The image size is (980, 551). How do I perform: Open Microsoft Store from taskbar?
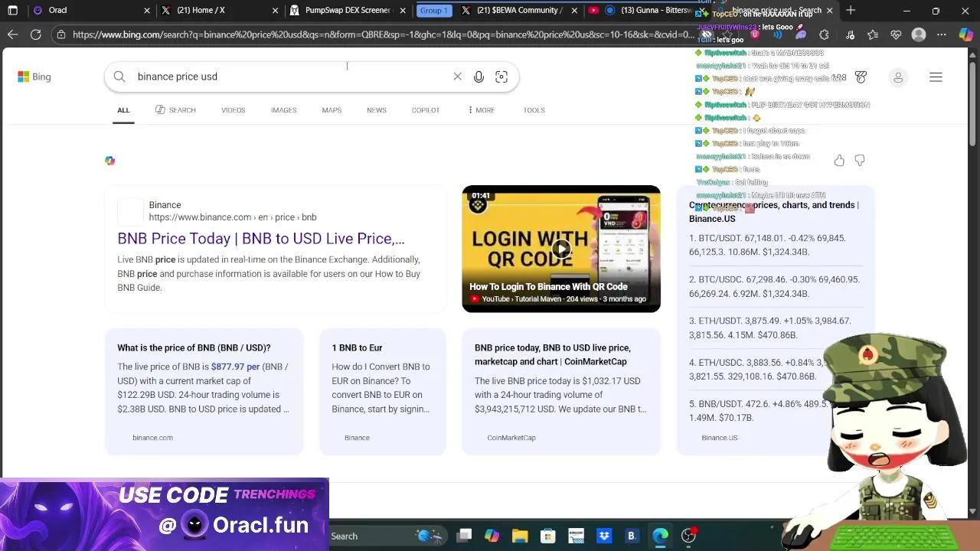pos(547,536)
